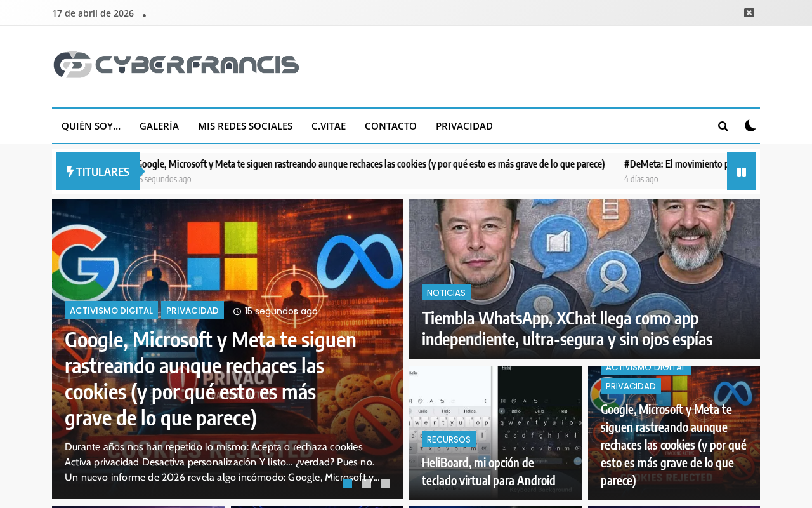Click the '4 días ago' ticker timestamp
Viewport: 812px width, 508px height.
point(641,179)
